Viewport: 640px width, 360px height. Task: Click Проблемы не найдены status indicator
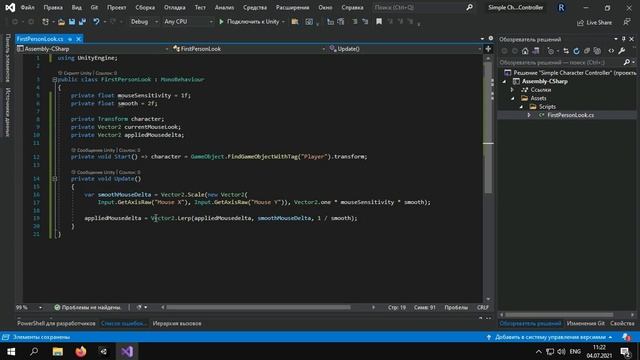(88, 307)
